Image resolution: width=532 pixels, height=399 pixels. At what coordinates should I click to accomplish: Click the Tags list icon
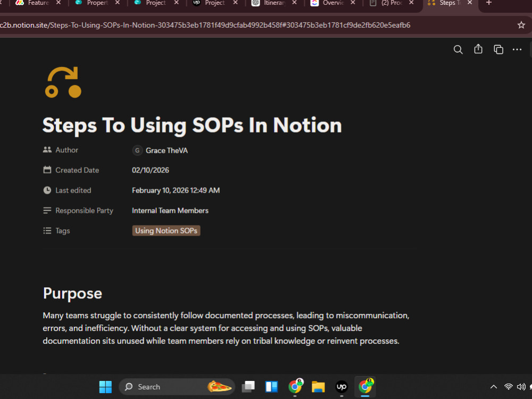[x=47, y=231]
